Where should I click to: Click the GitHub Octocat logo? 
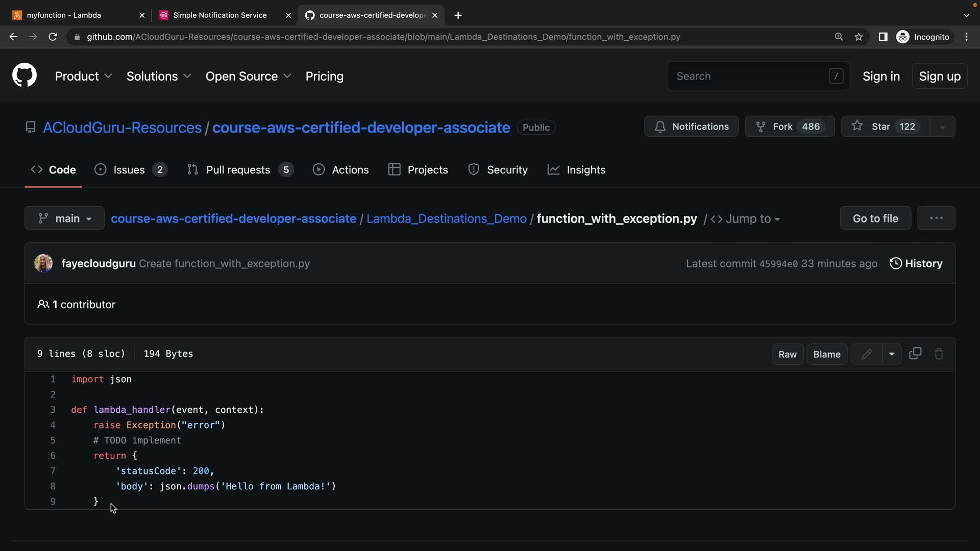(x=24, y=76)
